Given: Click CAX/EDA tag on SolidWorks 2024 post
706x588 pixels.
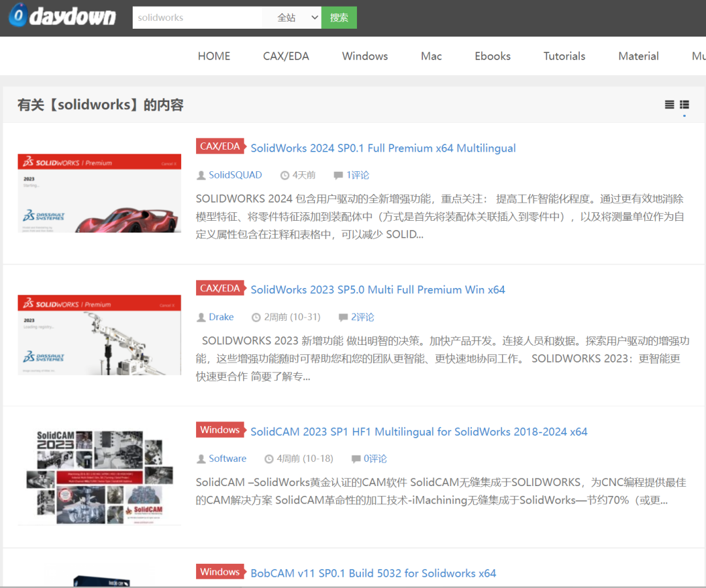Looking at the screenshot, I should (221, 146).
